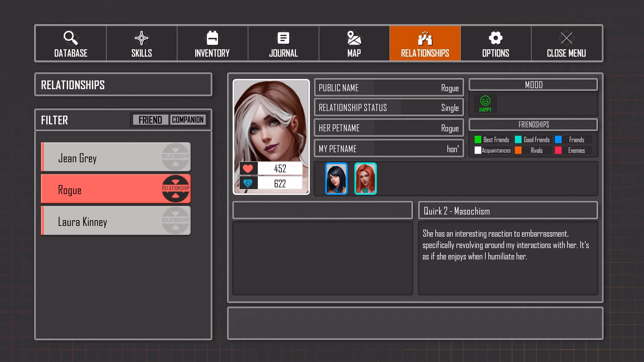Select the Relationships tab

[x=425, y=43]
